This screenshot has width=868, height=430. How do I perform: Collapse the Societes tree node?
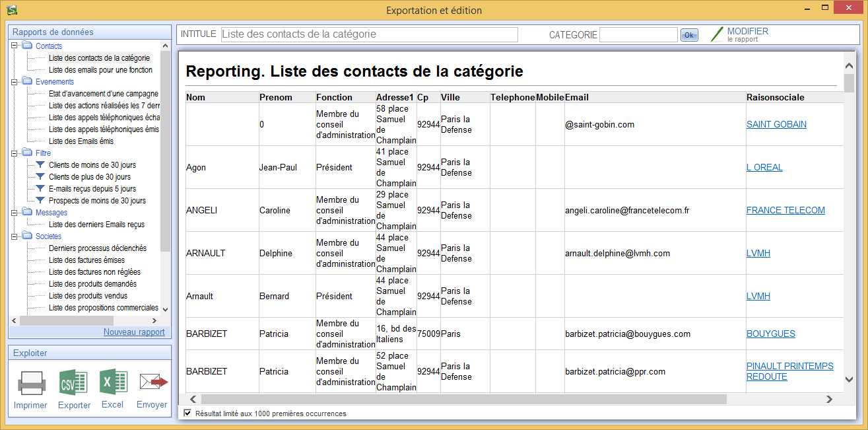[x=15, y=236]
